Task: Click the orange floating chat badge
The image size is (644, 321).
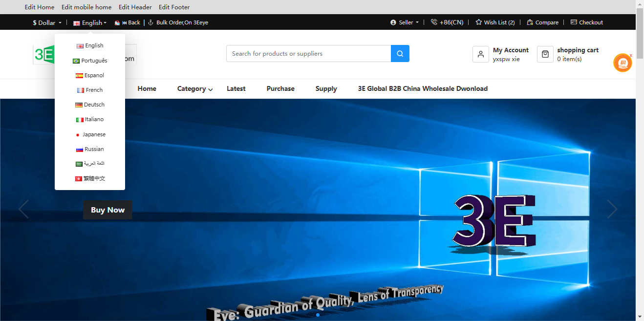Action: coord(623,63)
